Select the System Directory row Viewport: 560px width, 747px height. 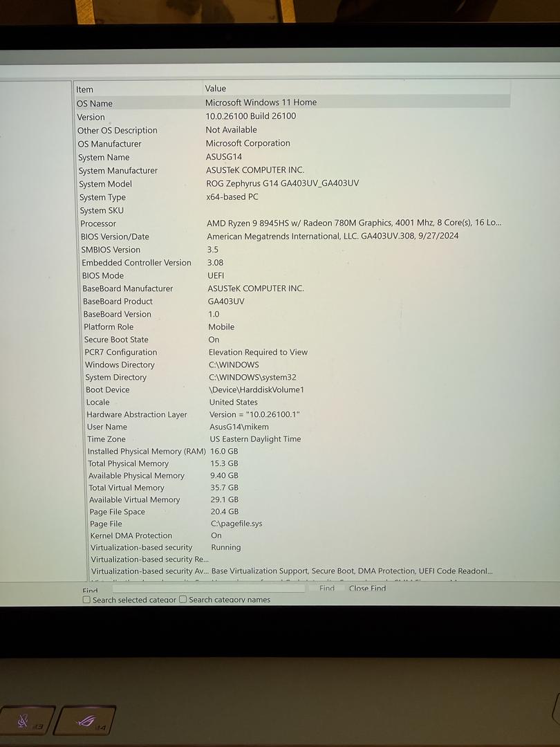pyautogui.click(x=293, y=377)
